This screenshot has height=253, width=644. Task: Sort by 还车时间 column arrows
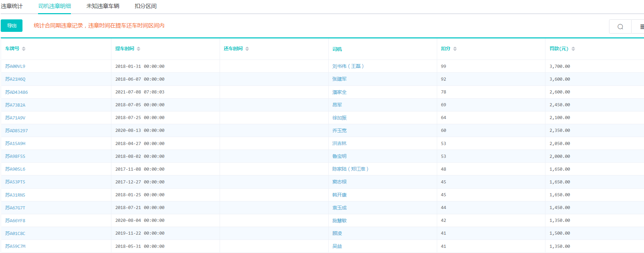click(247, 49)
